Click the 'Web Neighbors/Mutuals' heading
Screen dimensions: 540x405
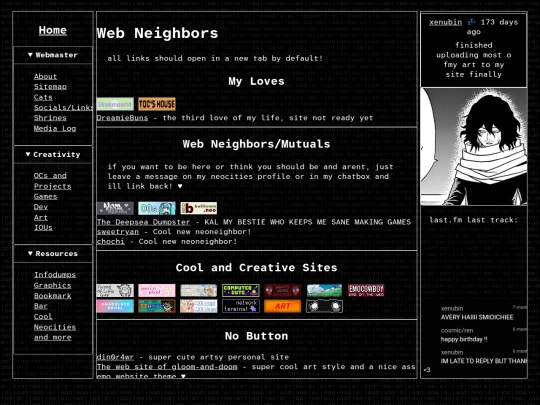click(257, 144)
